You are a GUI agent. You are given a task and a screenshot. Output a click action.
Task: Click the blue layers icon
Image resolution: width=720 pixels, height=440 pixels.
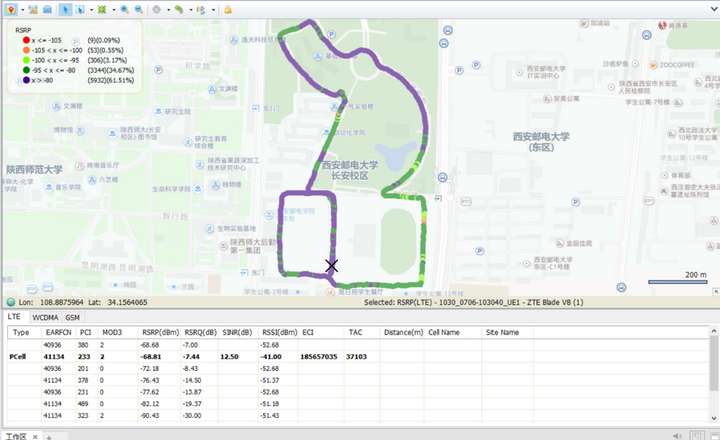coord(47,10)
